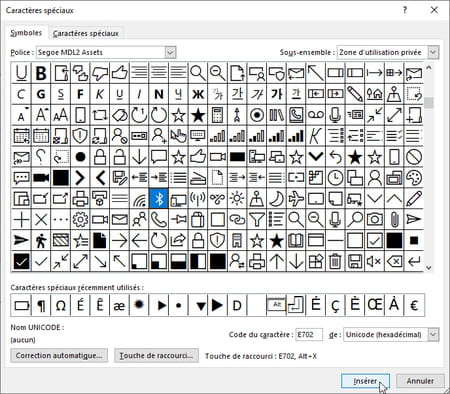The height and width of the screenshot is (394, 450).
Task: Click the help question mark button
Action: click(405, 10)
